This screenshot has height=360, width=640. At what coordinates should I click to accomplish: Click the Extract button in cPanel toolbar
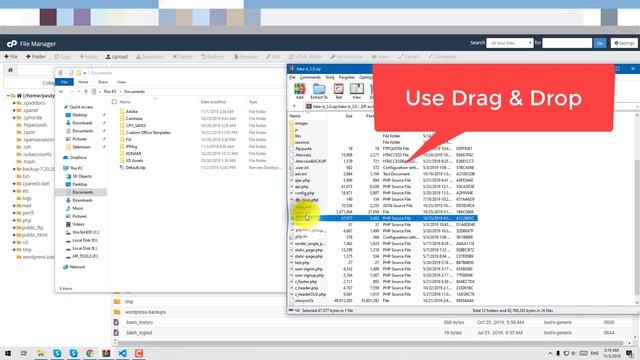(409, 57)
